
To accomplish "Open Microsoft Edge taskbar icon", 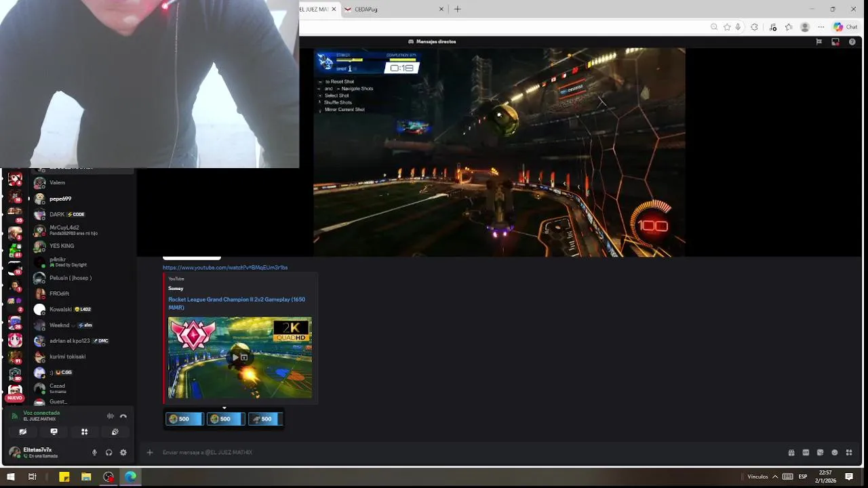I will tap(130, 477).
